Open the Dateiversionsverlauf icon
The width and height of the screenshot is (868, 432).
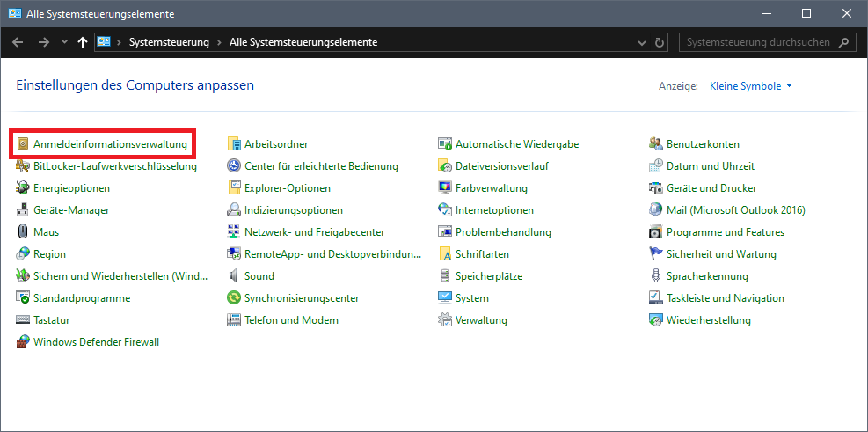click(445, 166)
